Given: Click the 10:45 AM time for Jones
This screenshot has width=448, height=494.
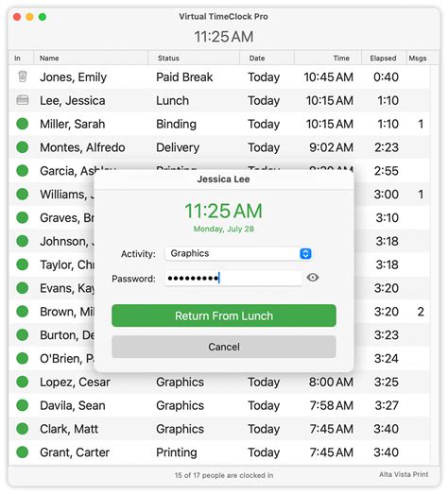Looking at the screenshot, I should point(329,77).
